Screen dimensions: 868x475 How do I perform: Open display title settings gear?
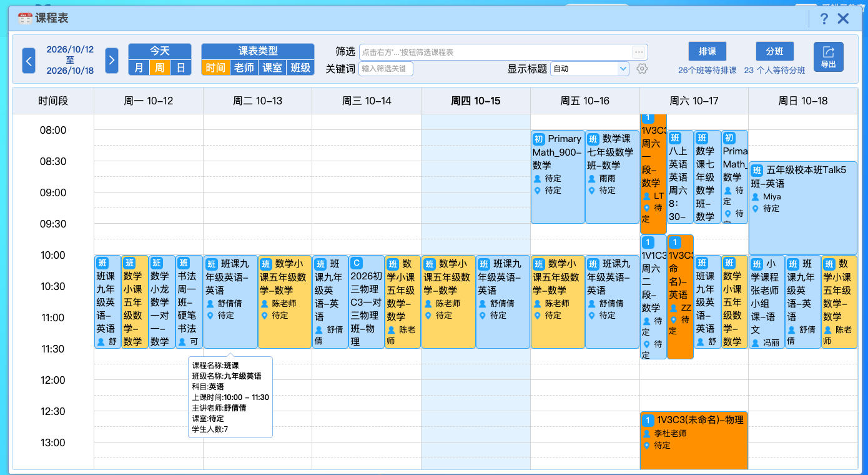(642, 69)
